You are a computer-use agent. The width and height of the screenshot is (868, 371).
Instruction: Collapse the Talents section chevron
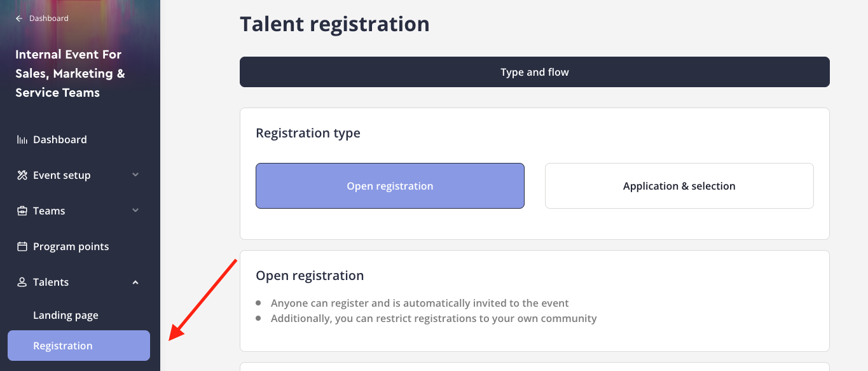135,282
